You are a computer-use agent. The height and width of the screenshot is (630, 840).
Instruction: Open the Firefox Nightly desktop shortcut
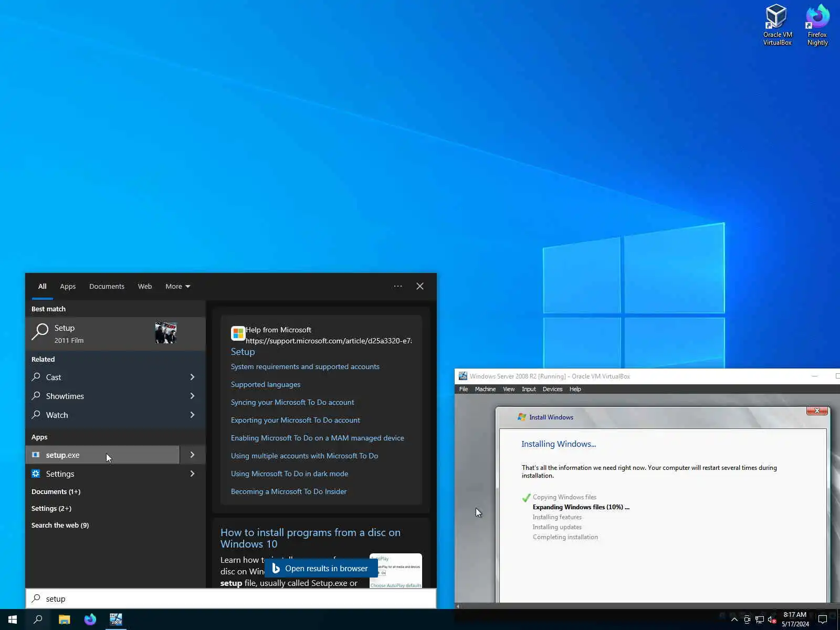point(817,25)
